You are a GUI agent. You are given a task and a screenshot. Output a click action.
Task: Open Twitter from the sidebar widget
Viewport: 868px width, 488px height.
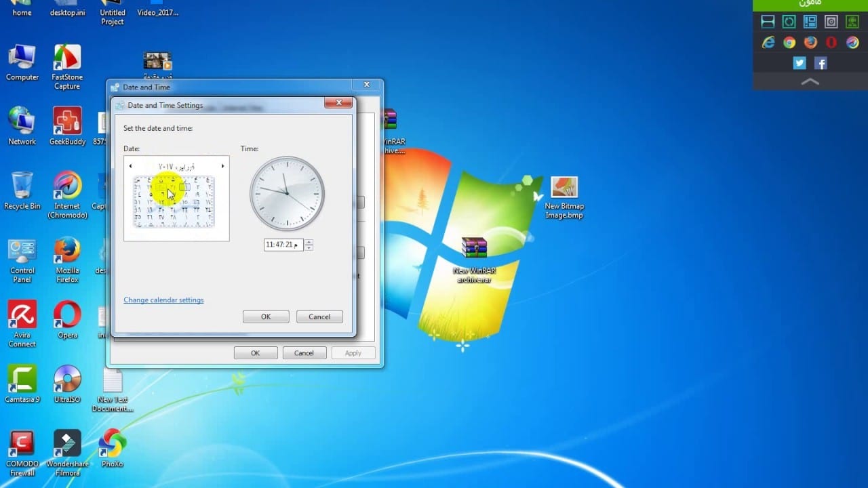point(800,63)
